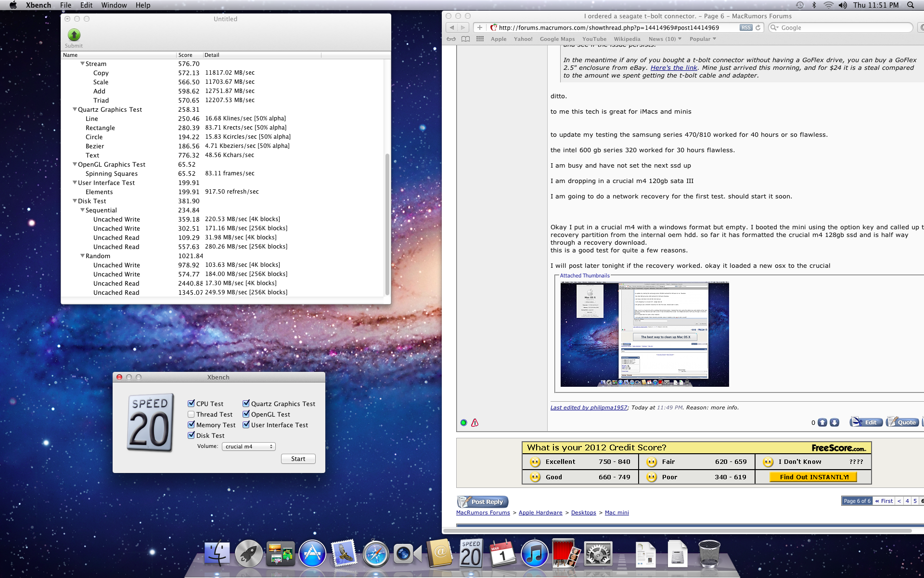
Task: Click the Google search field
Action: point(840,27)
